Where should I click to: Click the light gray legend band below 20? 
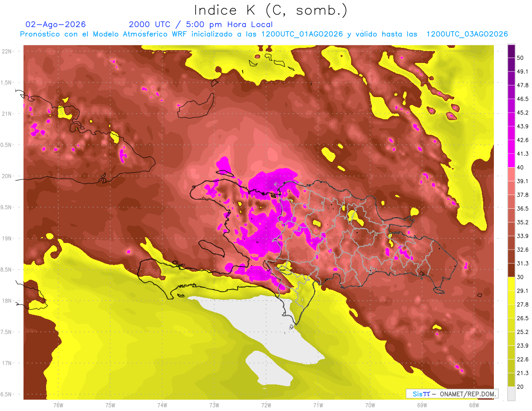[511, 393]
